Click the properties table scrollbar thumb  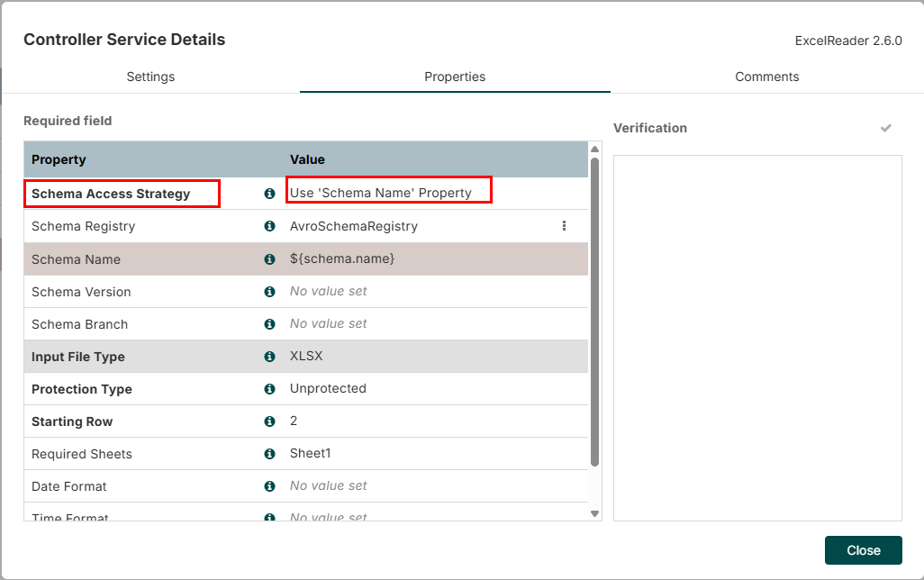594,312
